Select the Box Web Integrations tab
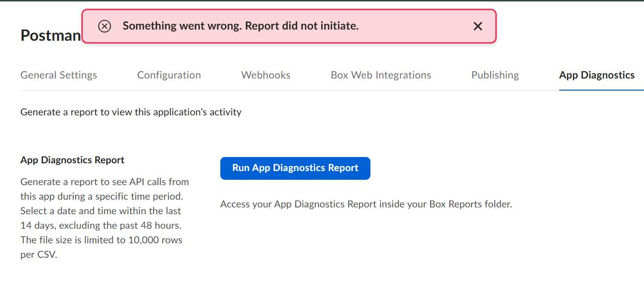Screen dimensions: 644x283 tap(381, 75)
